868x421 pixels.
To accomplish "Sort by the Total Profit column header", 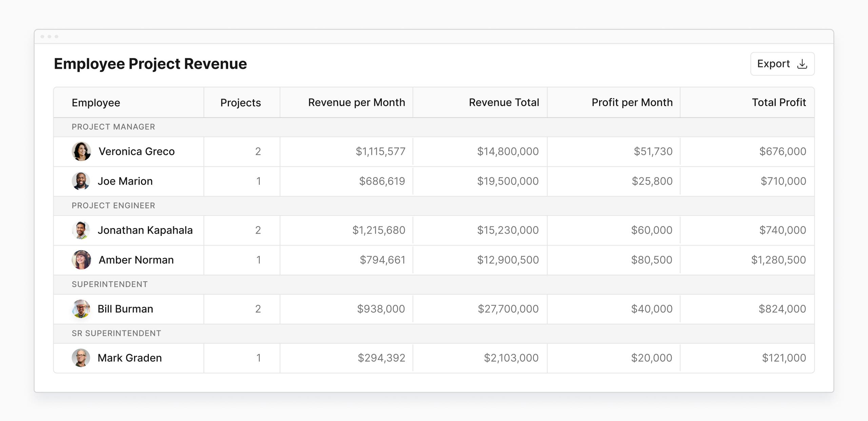I will (779, 102).
